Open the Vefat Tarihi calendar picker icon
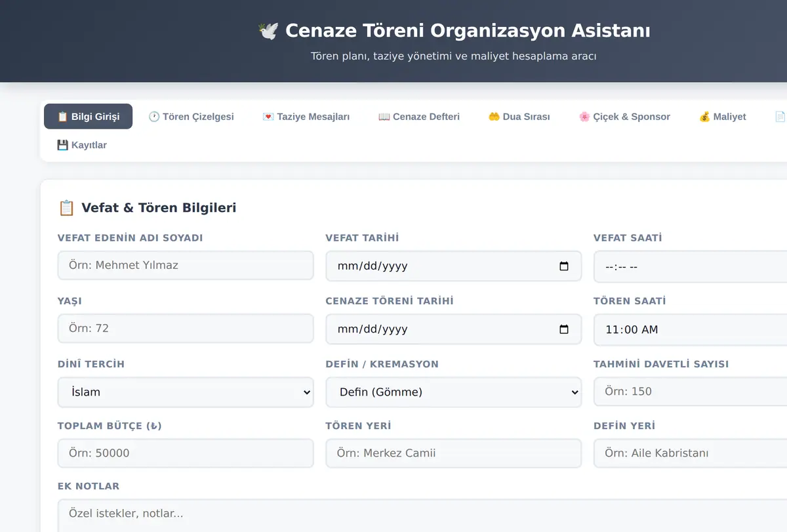Viewport: 787px width, 532px height. pyautogui.click(x=564, y=266)
